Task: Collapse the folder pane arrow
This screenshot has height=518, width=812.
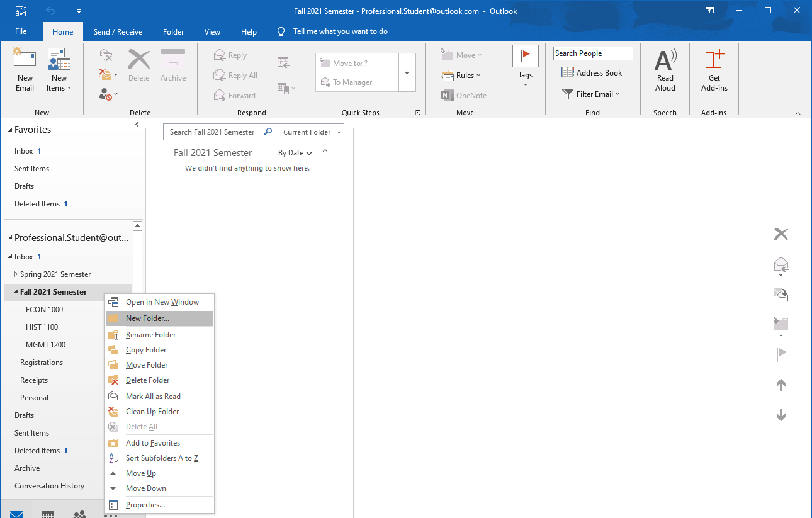Action: [137, 125]
